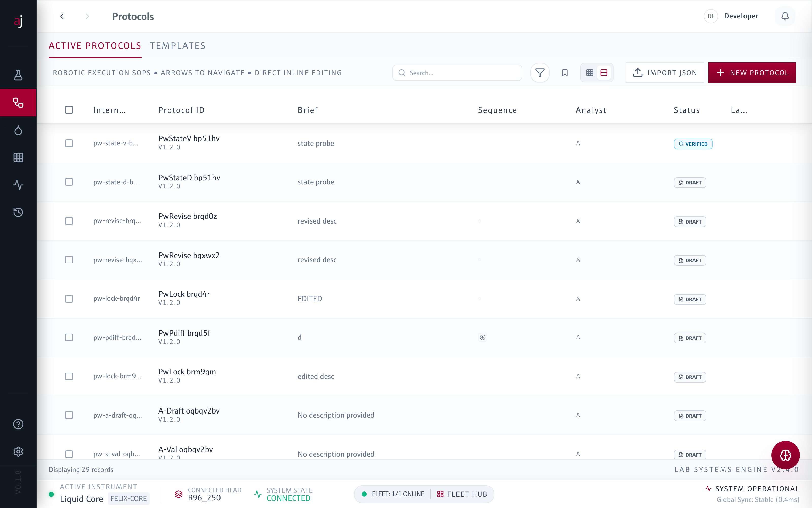Viewport: 812px width, 508px height.
Task: Go forward with the right arrow
Action: 87,16
